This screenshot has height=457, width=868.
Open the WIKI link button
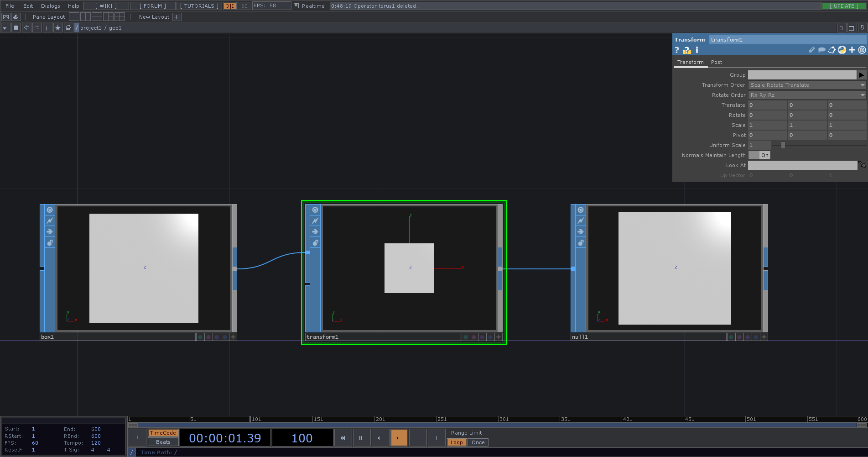[106, 6]
